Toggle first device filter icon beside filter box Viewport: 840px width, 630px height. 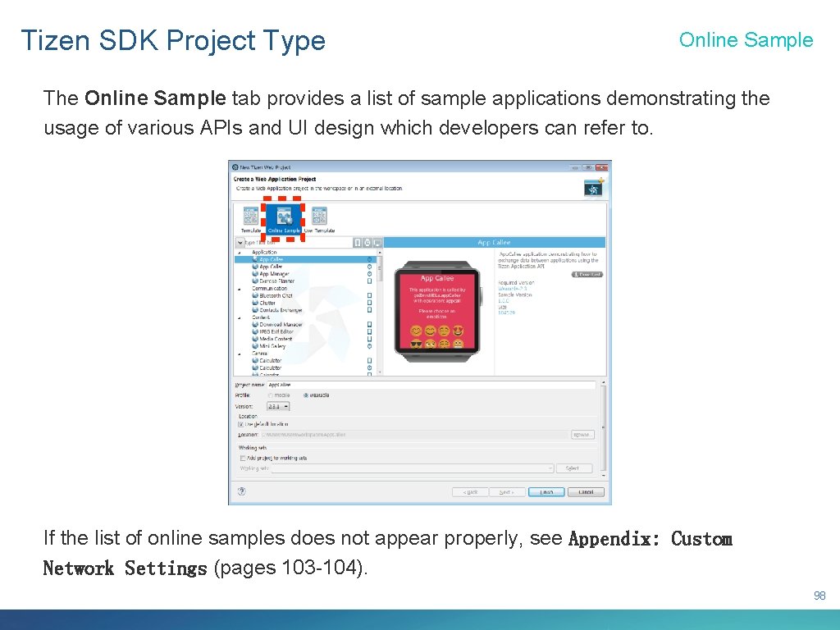pyautogui.click(x=358, y=243)
